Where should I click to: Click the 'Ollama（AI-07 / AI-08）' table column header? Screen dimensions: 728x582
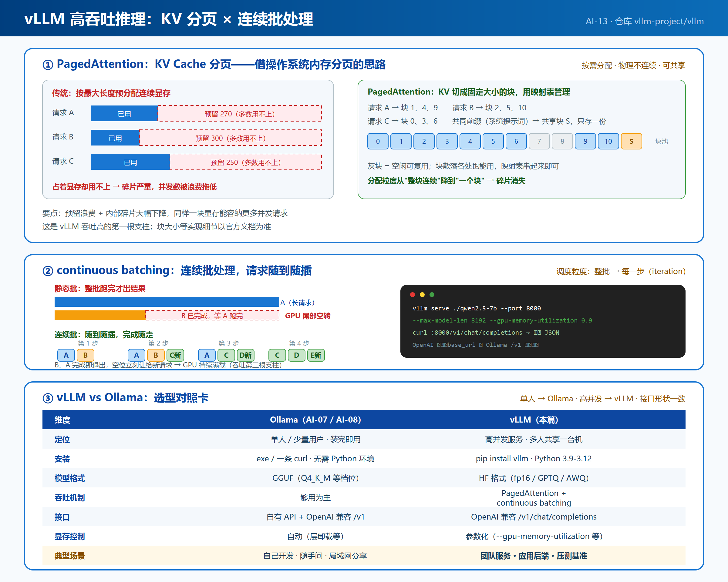315,420
